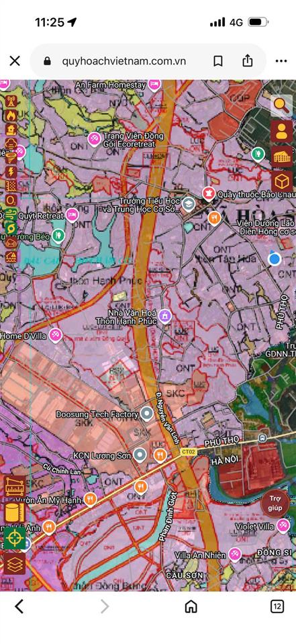Select the Quầy thuốc Bảo Châu pharmacy pin
296x644 pixels.
pyautogui.click(x=209, y=193)
